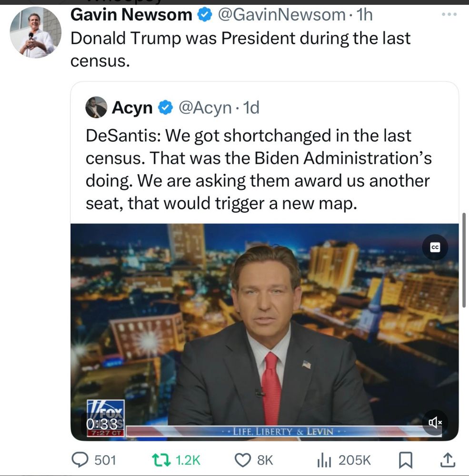The height and width of the screenshot is (476, 469).
Task: Open the @Acyn handle link
Action: click(205, 108)
